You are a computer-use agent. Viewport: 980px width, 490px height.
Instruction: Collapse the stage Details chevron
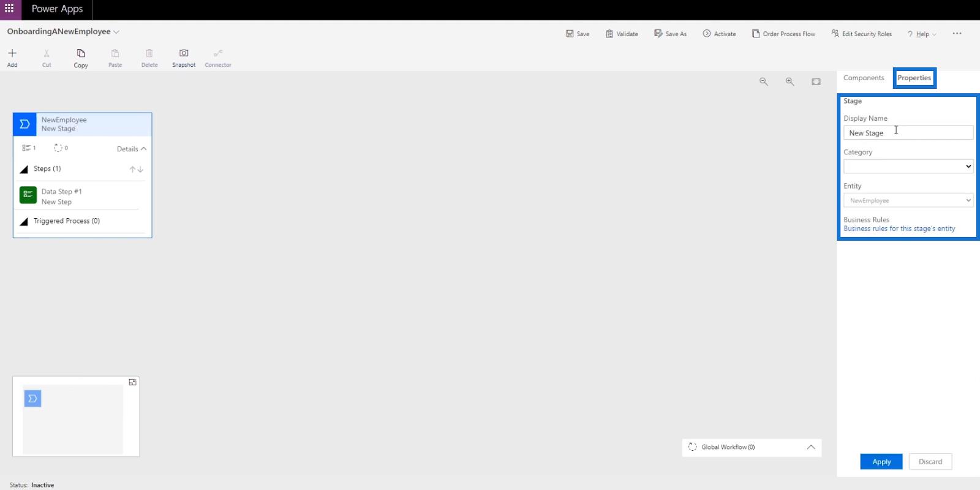[143, 149]
